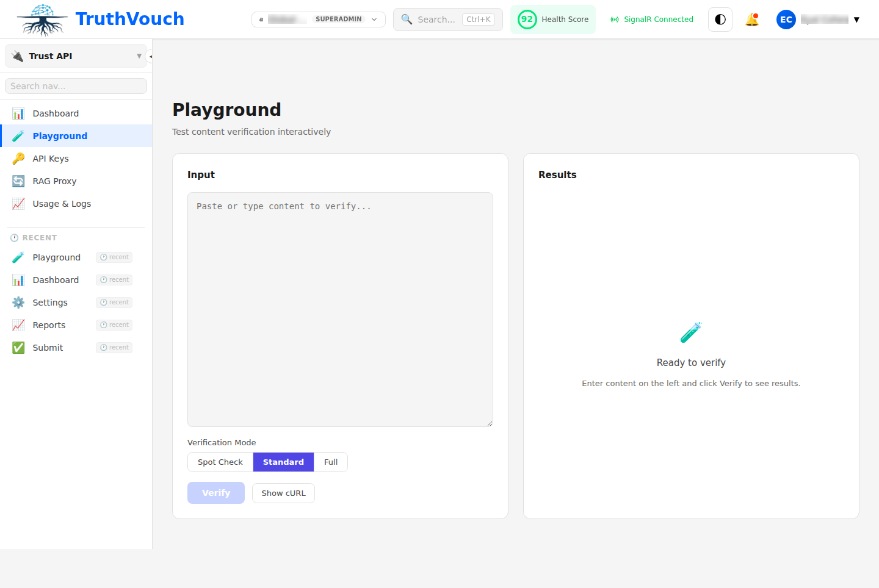Click the API Keys key icon
The image size is (879, 588).
(x=19, y=158)
